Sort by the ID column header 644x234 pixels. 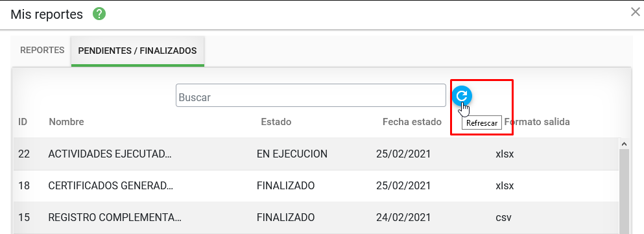23,122
